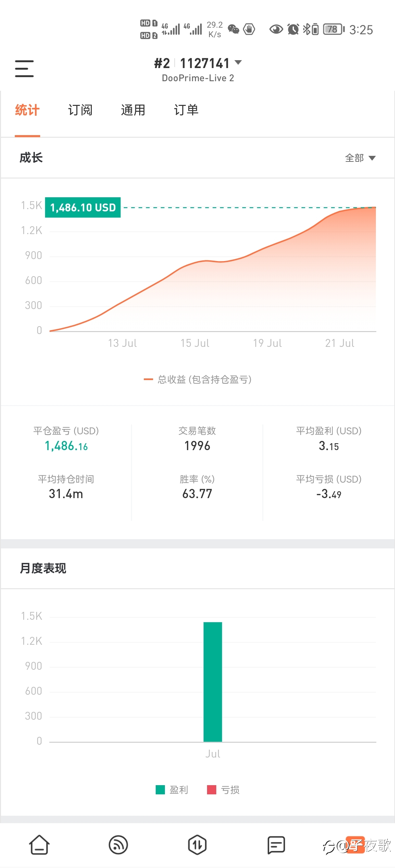
Task: Open trade icon in bottom navigation
Action: click(197, 845)
